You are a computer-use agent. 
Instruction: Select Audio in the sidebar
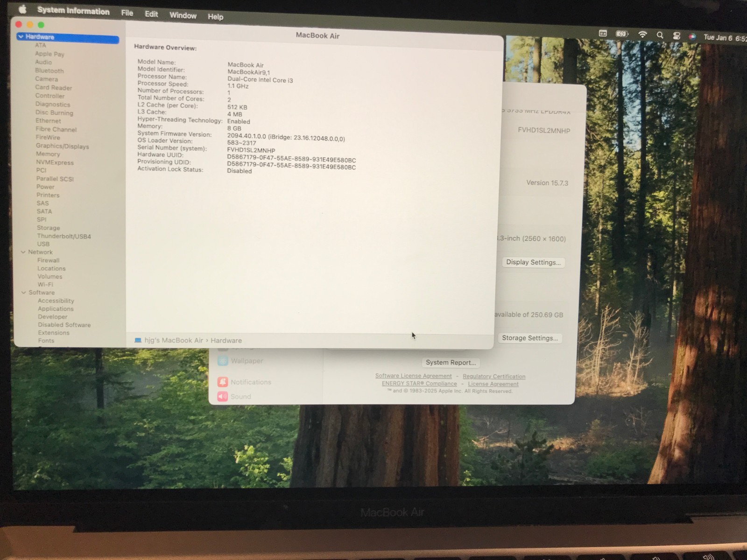[x=43, y=62]
